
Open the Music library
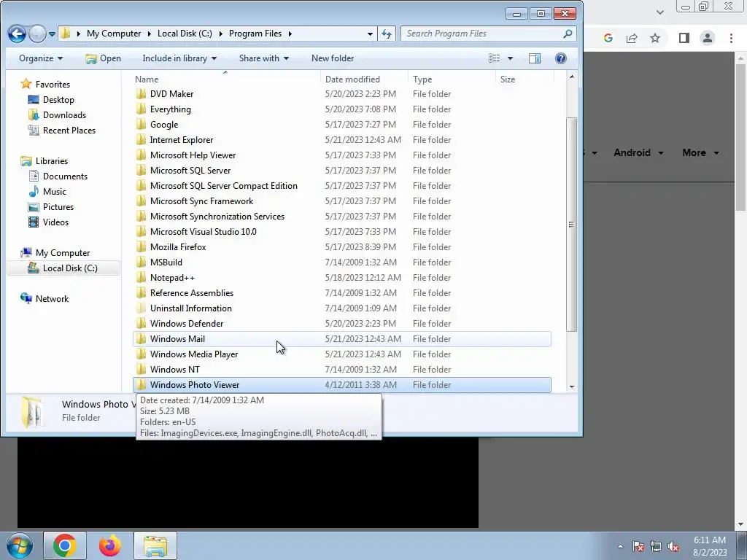coord(54,192)
